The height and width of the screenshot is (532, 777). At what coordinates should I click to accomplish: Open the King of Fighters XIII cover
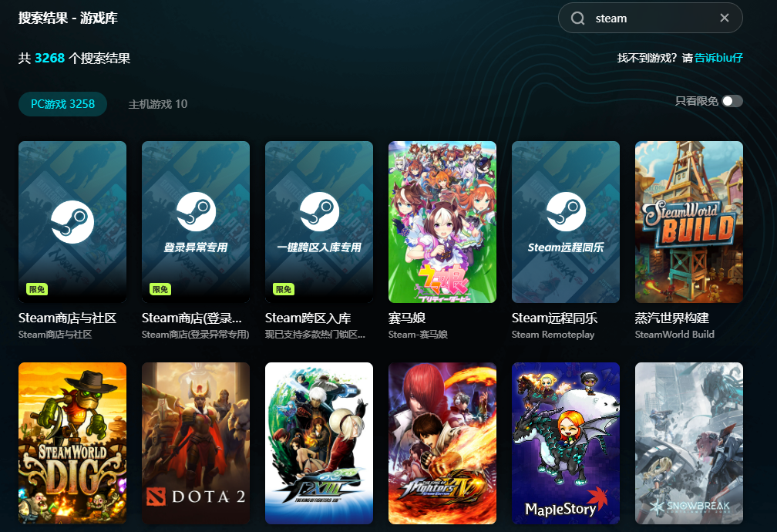[x=319, y=443]
